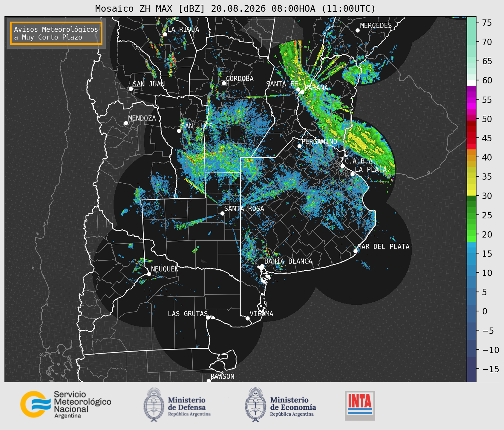Select the Neuquén city marker
The height and width of the screenshot is (430, 504).
tap(149, 274)
